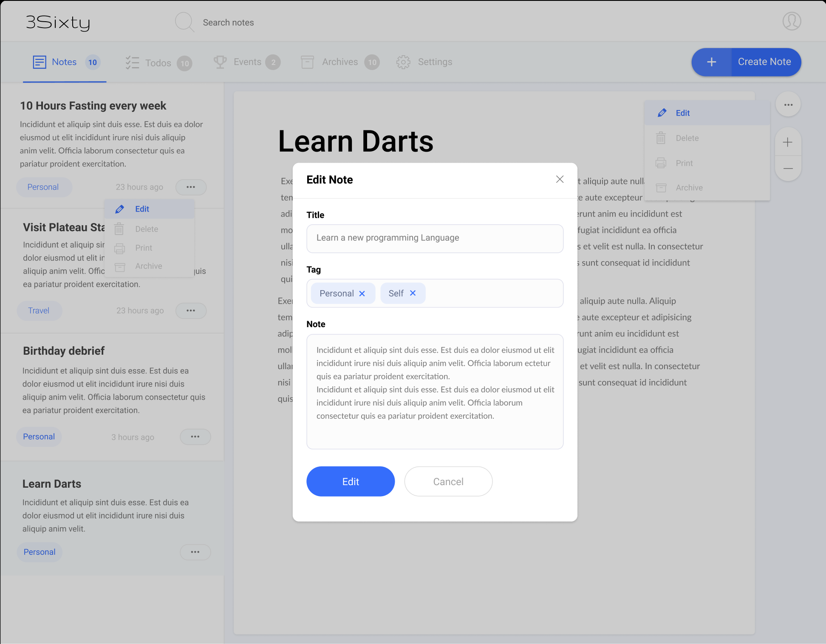Remove the Personal tag chip
826x644 pixels.
362,294
